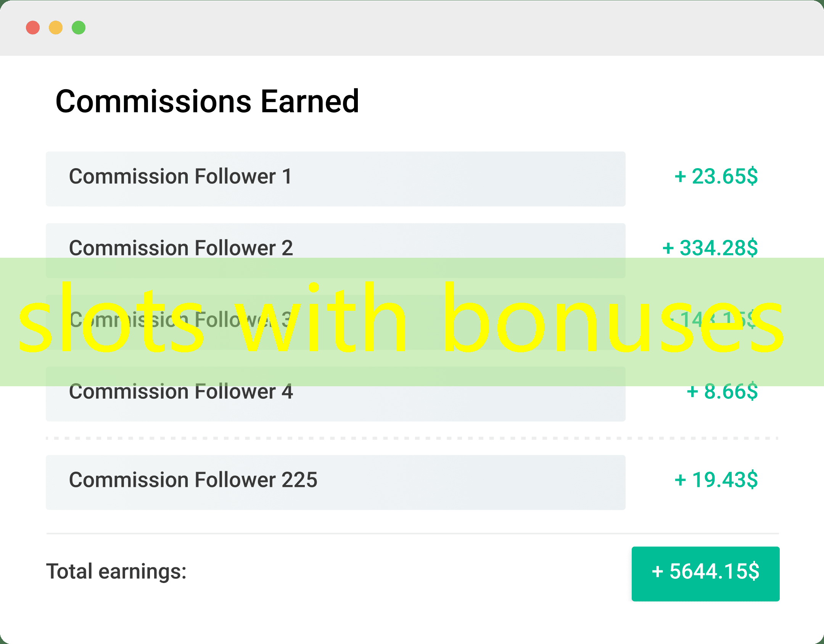Expand the dotted divider between followers
This screenshot has height=644, width=824.
coord(412,438)
